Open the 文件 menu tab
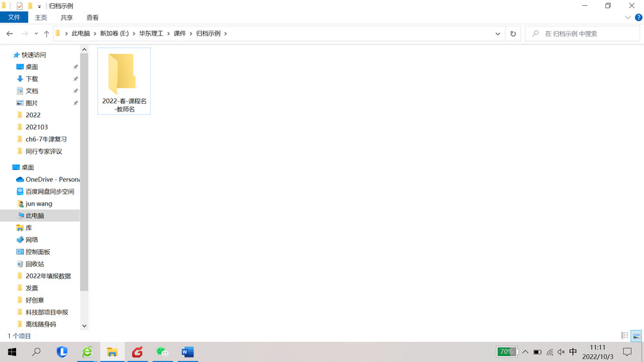Viewport: 644px width, 362px height. point(14,17)
